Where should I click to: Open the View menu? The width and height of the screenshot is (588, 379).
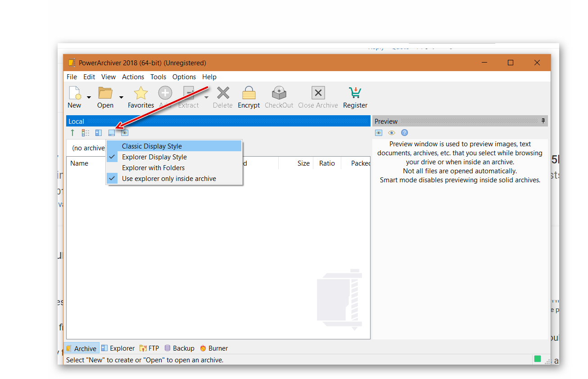tap(109, 77)
